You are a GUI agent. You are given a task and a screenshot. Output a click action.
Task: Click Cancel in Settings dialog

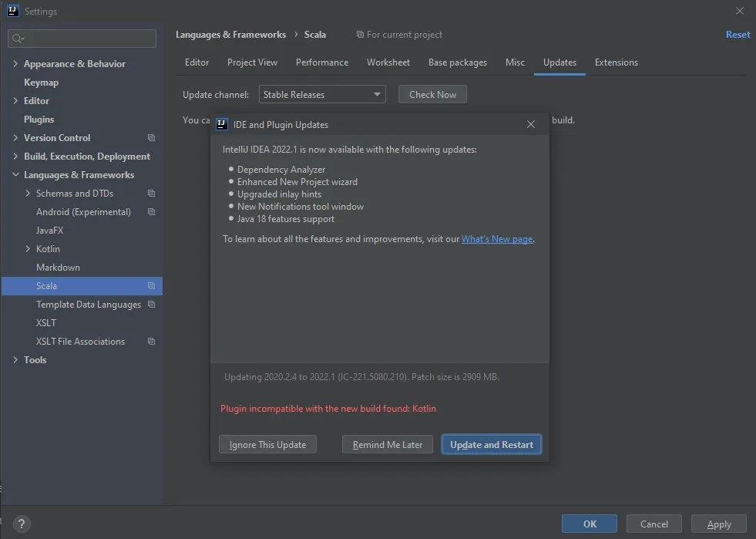pyautogui.click(x=654, y=524)
